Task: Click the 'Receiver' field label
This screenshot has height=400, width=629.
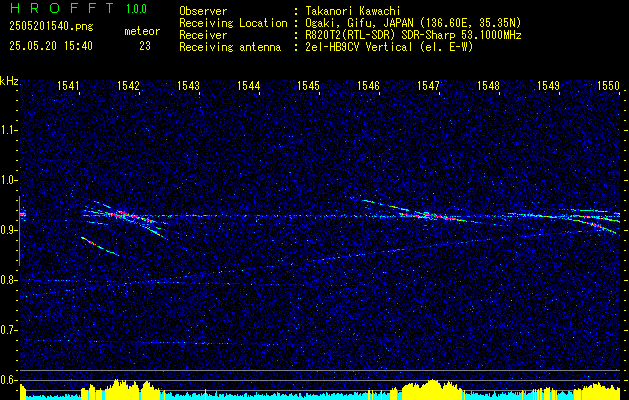Action: 203,35
